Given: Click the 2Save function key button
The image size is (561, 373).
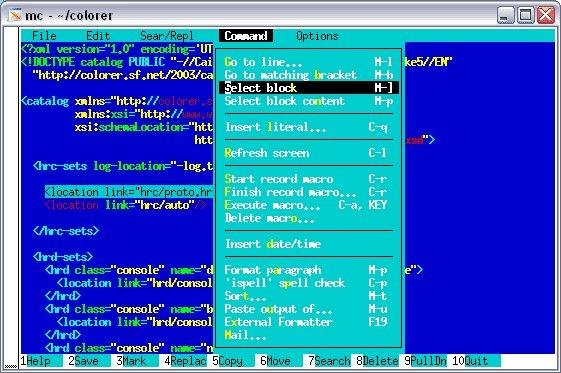Looking at the screenshot, I should (x=89, y=360).
